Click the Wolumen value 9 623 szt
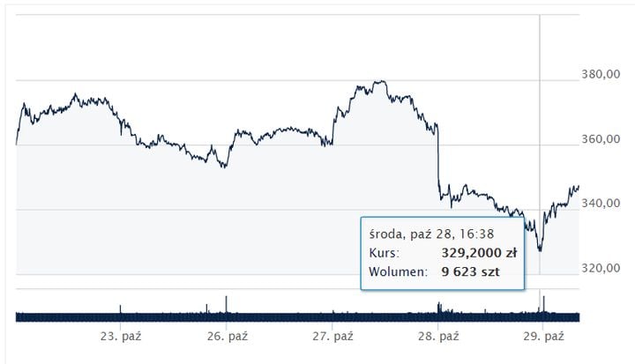 478,271
